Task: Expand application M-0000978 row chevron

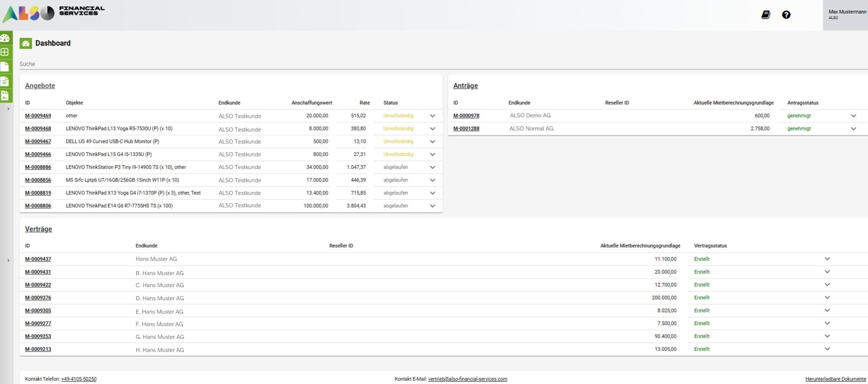Action: (x=853, y=116)
